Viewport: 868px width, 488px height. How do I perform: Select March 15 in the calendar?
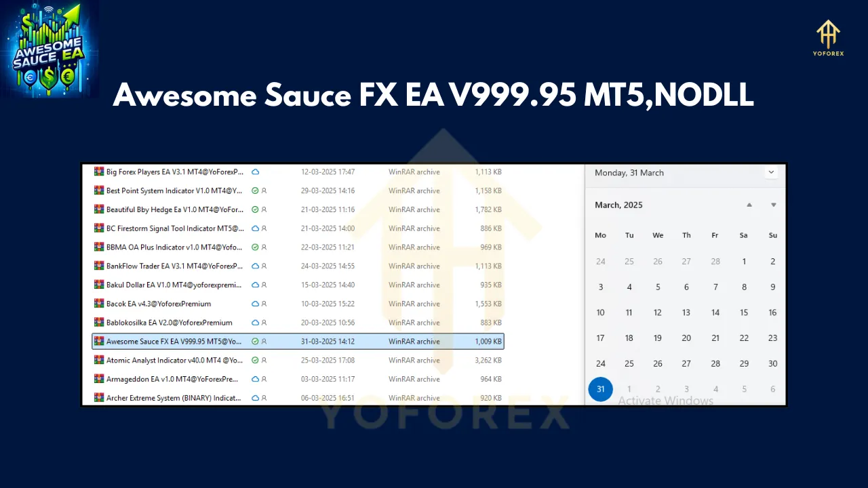click(x=744, y=312)
